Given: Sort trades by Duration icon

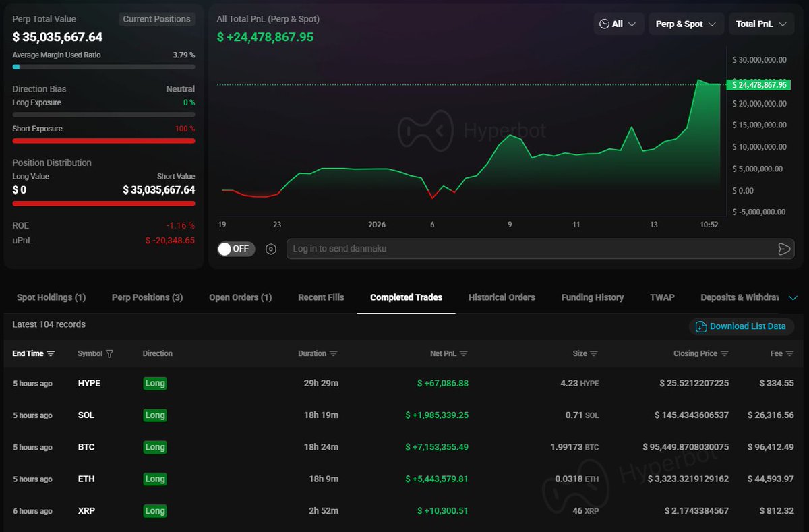Looking at the screenshot, I should coord(334,353).
